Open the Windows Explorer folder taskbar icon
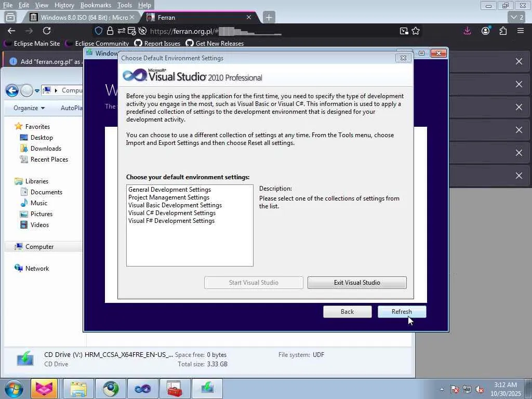The height and width of the screenshot is (399, 532). 79,389
